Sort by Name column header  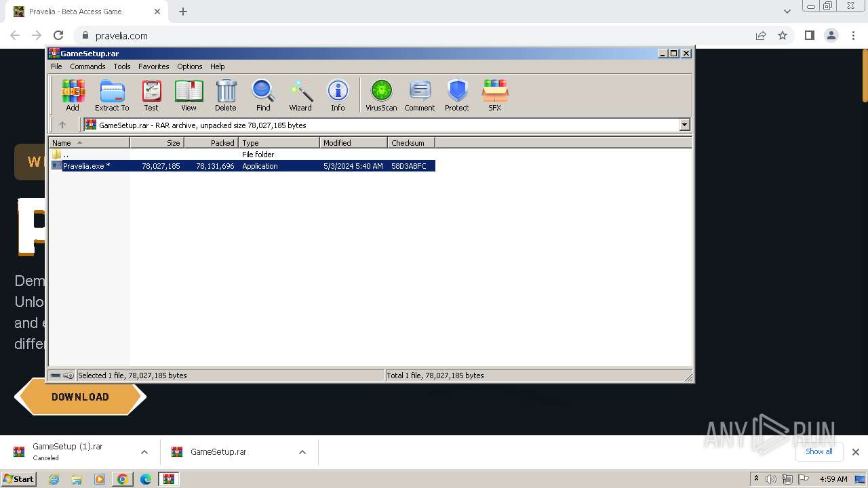(x=89, y=142)
